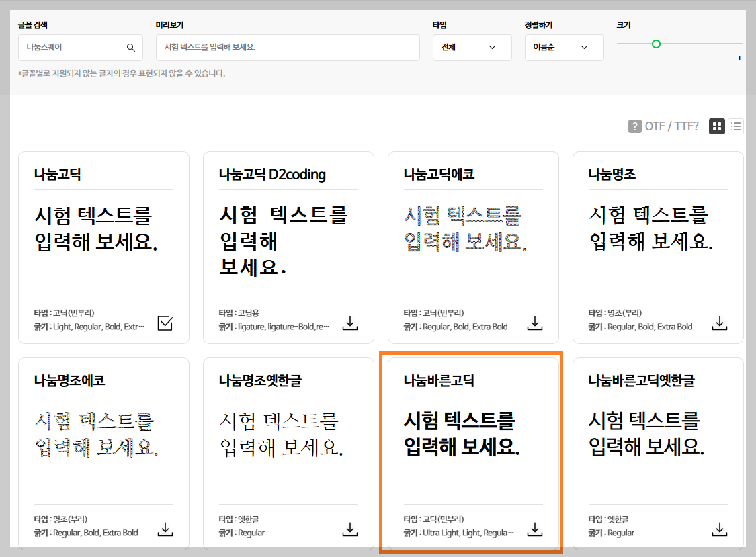Switch to grid view icon

717,126
